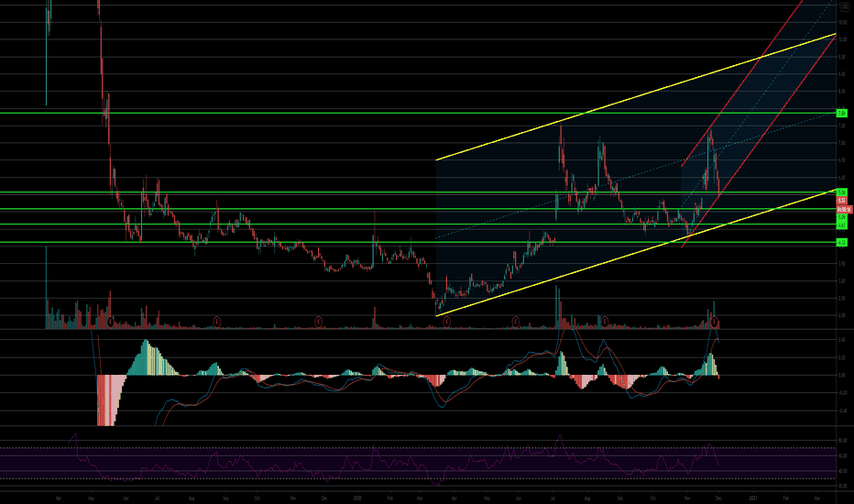
Task: Click the earnings marker near late November 2019
Action: pos(319,322)
